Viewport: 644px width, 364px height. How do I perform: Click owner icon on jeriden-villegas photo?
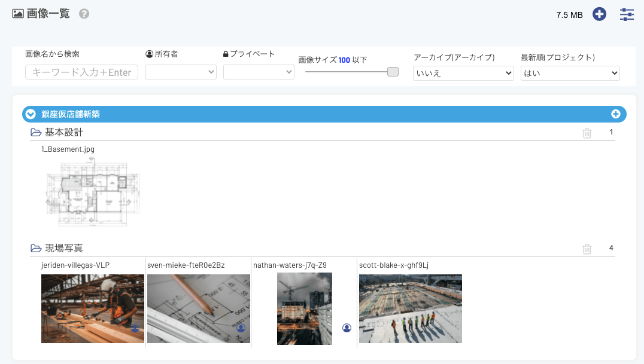[x=135, y=328]
